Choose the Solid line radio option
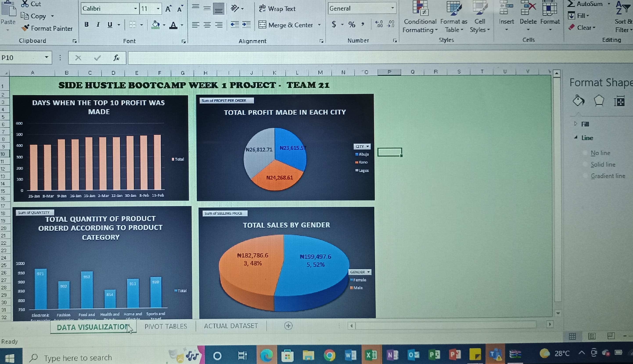 [x=585, y=165]
